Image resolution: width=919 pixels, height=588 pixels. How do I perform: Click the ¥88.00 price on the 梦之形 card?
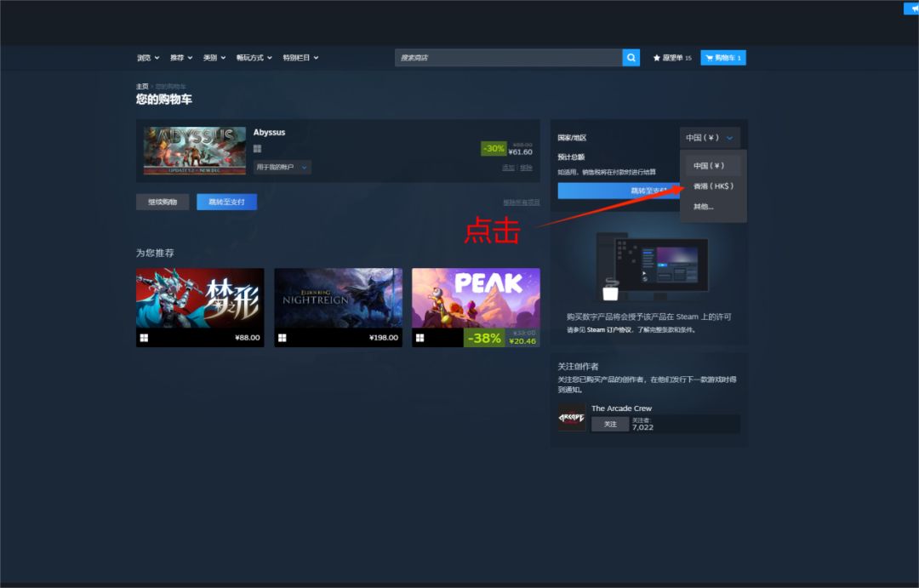(x=248, y=338)
